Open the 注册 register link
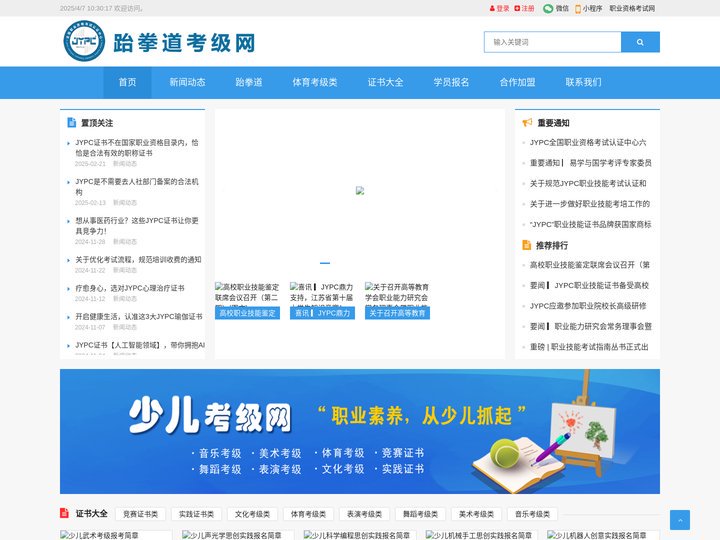 (524, 8)
